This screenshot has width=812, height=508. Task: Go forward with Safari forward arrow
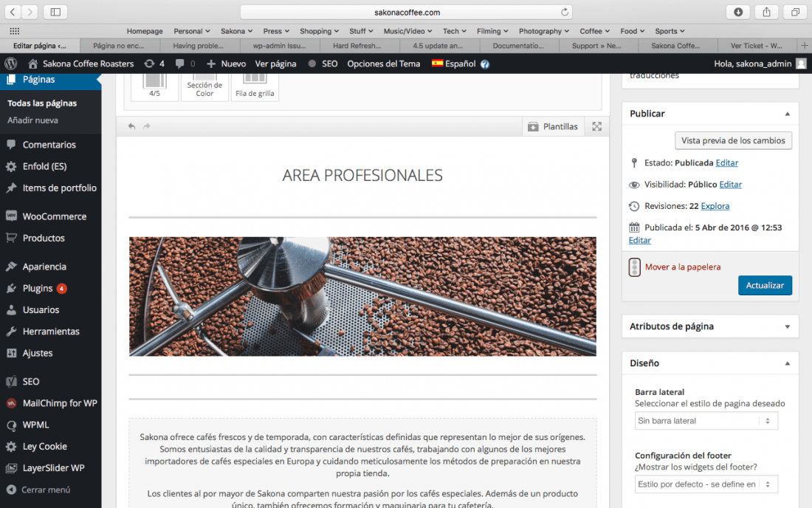point(30,11)
